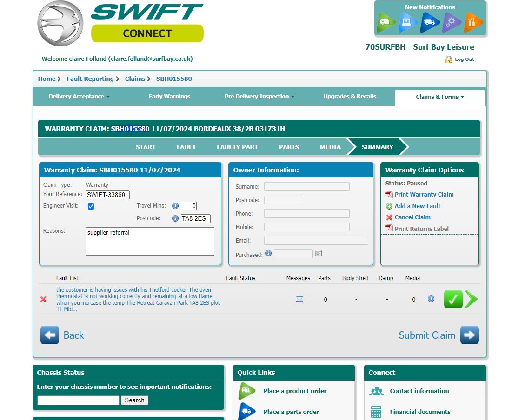
Task: Click the Fault Reporting breadcrumb link
Action: coord(90,79)
